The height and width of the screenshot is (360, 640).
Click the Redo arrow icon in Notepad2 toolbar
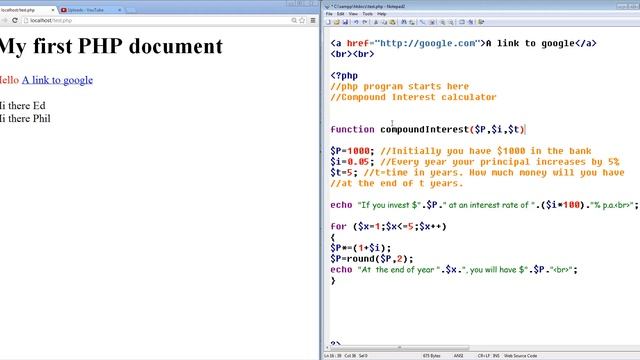[365, 22]
